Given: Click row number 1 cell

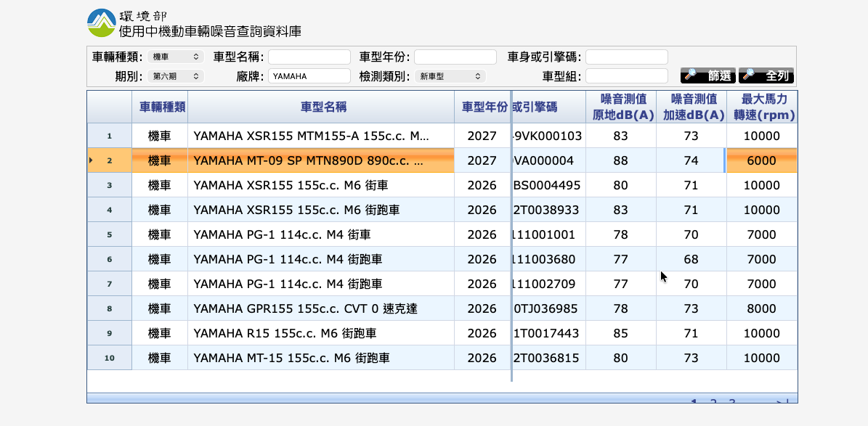Looking at the screenshot, I should [110, 136].
